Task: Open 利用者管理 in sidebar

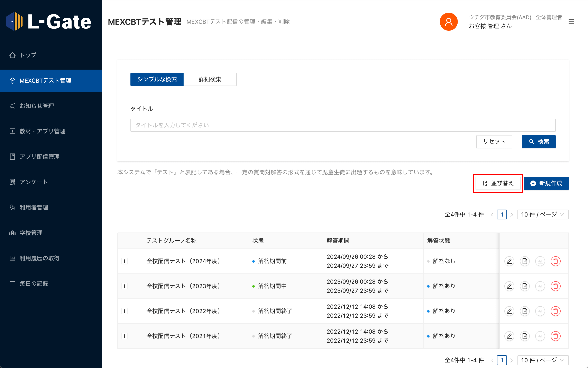Action: 51,207
